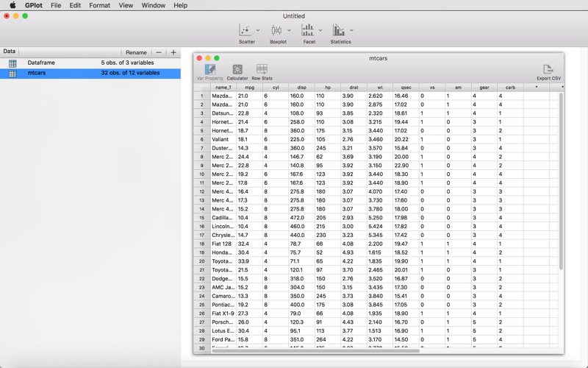
Task: Click the horizontal scrollbar in mtcars table
Action: coord(315,351)
